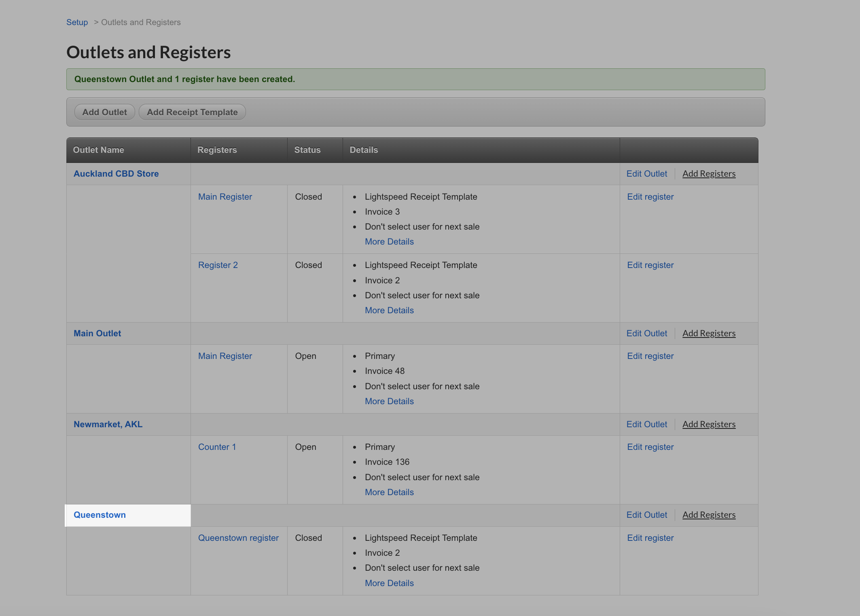Open the Setup breadcrumb link

click(x=77, y=22)
